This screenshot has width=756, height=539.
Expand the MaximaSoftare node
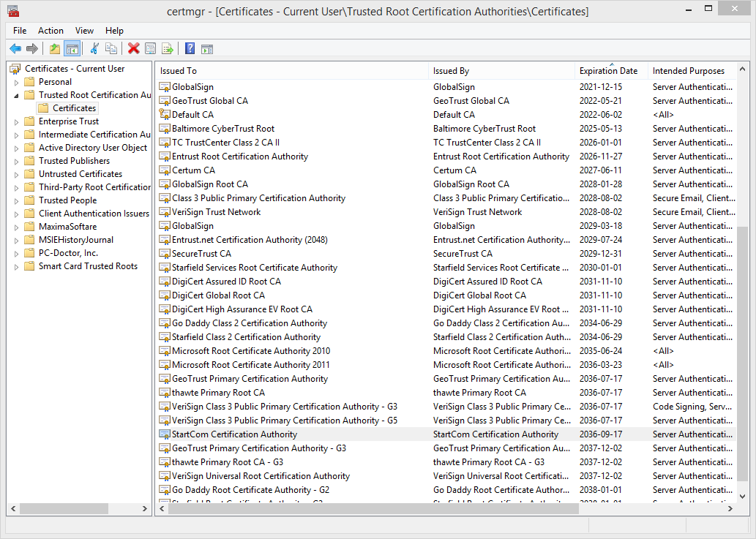(16, 227)
